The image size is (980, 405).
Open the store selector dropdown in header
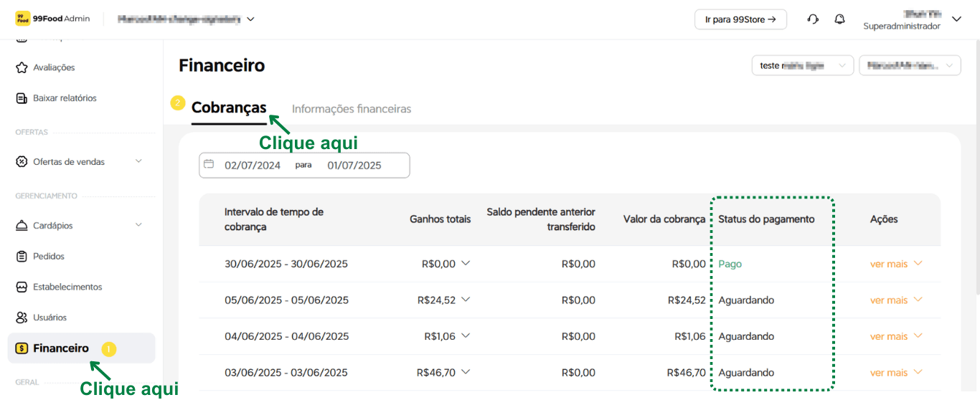click(x=187, y=19)
